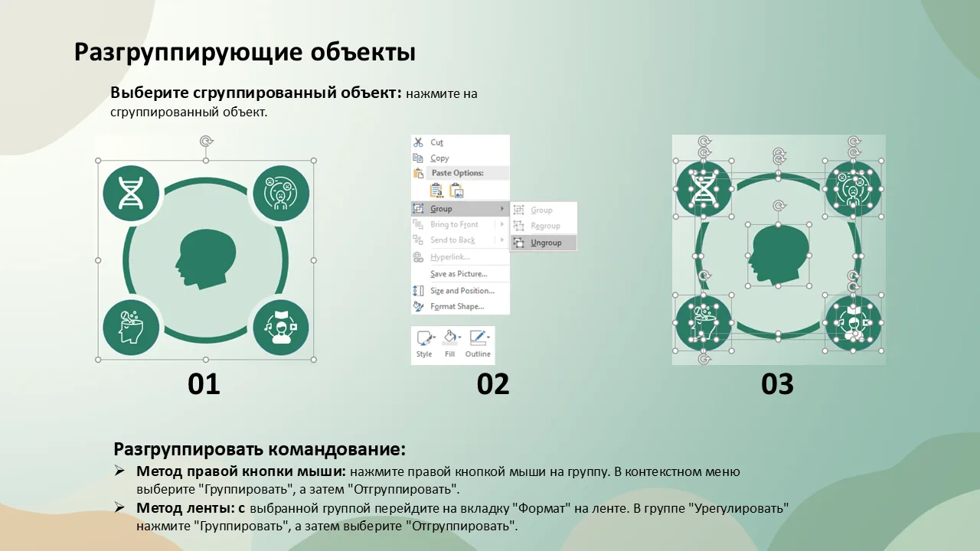Open Size and Position dialog
Screen dimensions: 980x551
462,291
